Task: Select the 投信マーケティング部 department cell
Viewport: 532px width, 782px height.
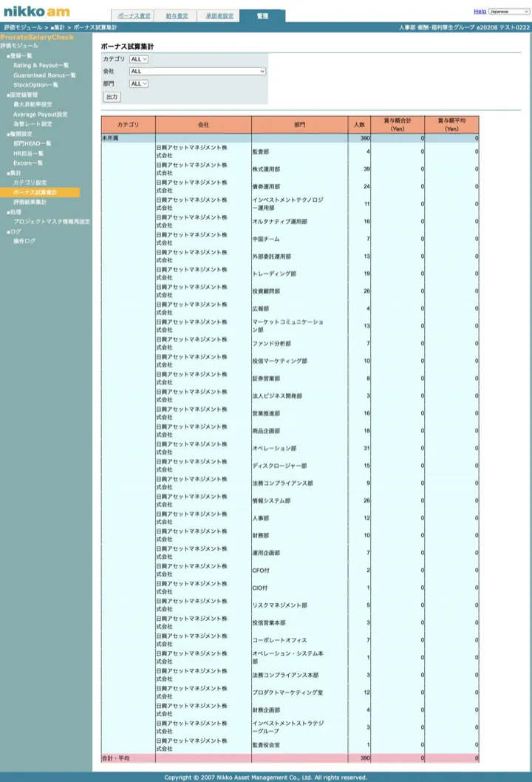Action: tap(300, 361)
